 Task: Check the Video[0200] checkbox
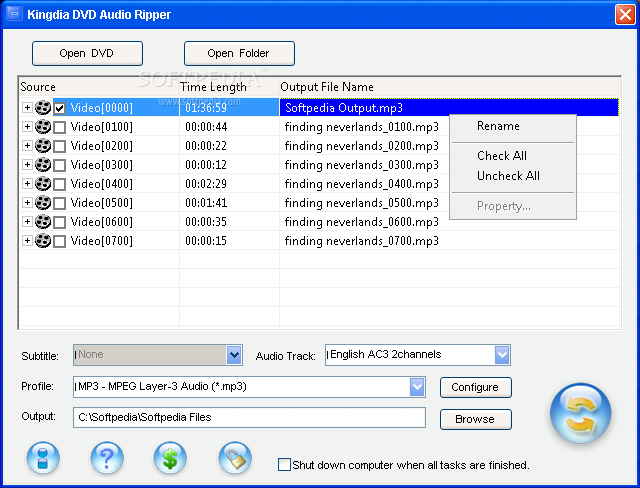coord(60,146)
